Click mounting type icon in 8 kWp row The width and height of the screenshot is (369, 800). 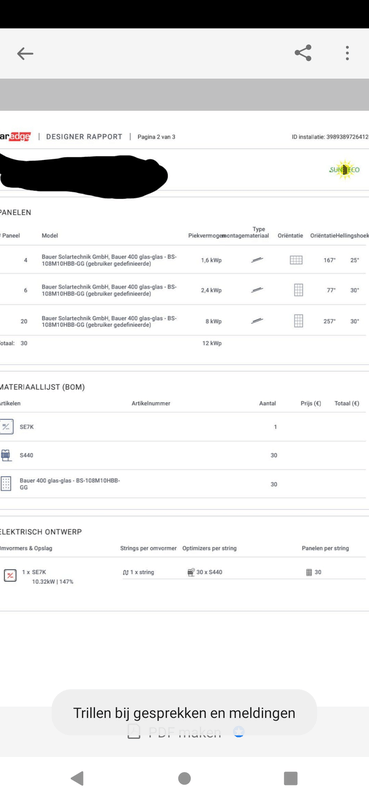[257, 321]
